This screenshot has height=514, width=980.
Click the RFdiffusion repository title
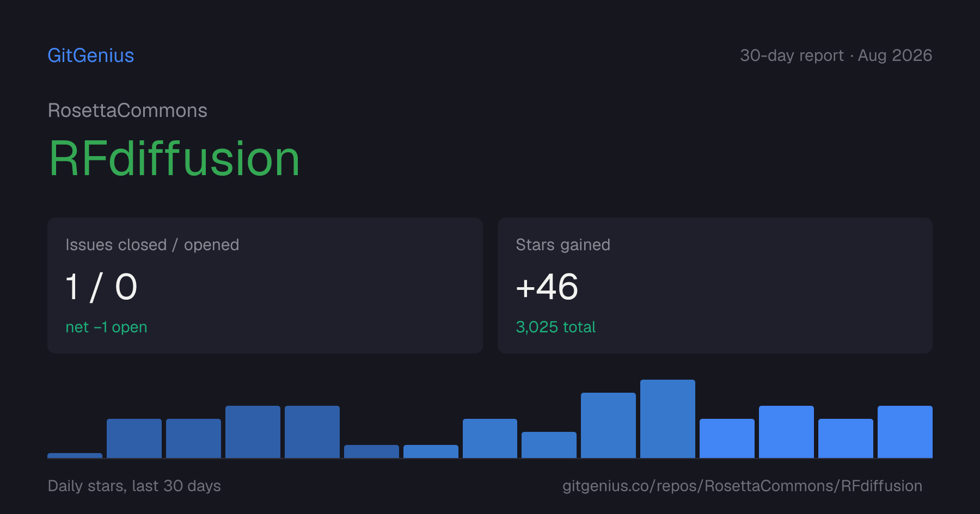pos(174,158)
